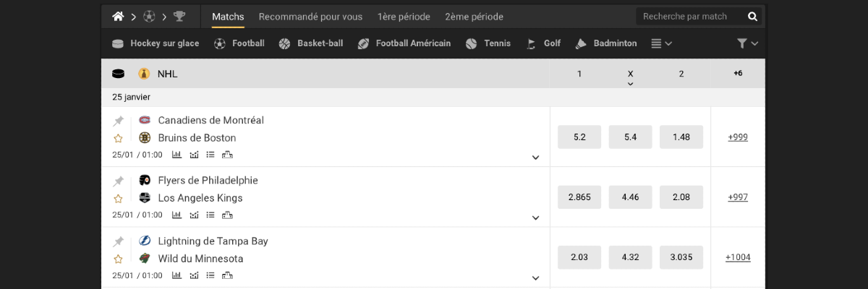
Task: Open the Recommandé pour vous tab
Action: point(310,17)
